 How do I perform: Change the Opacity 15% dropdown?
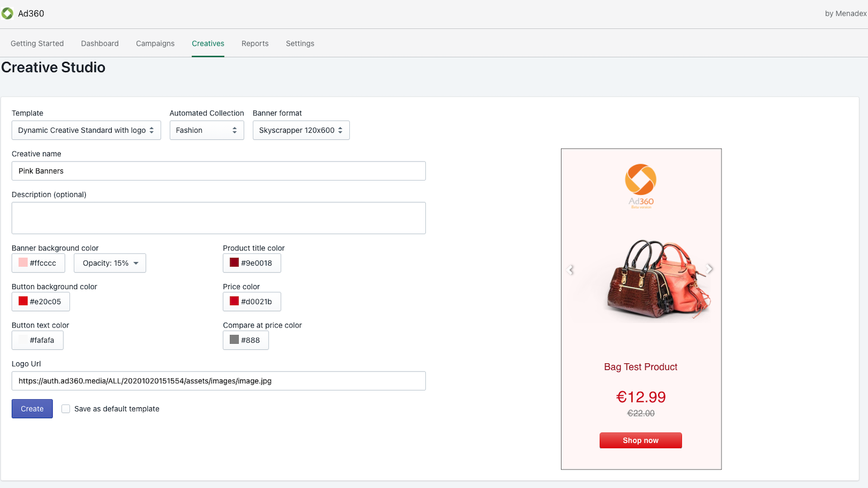point(110,263)
